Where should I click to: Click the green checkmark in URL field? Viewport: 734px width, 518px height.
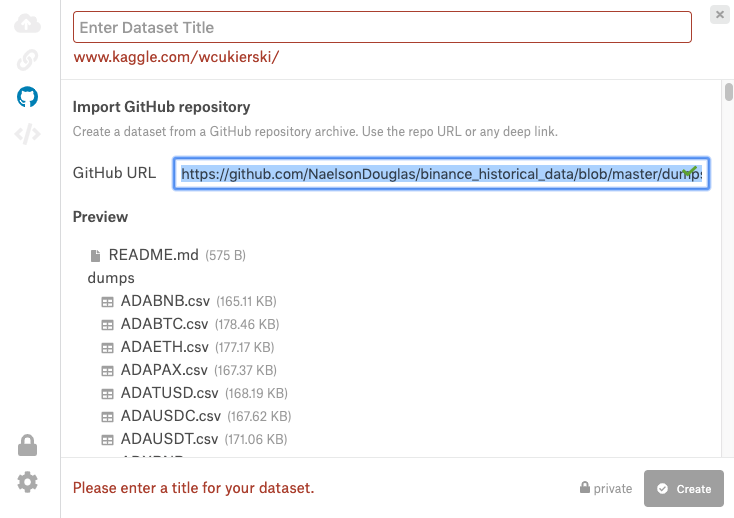coord(690,171)
